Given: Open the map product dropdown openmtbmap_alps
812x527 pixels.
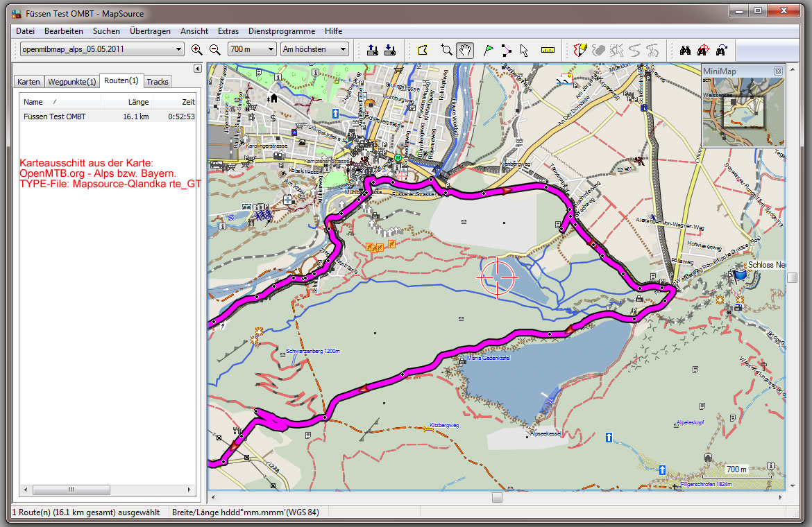Looking at the screenshot, I should point(101,49).
